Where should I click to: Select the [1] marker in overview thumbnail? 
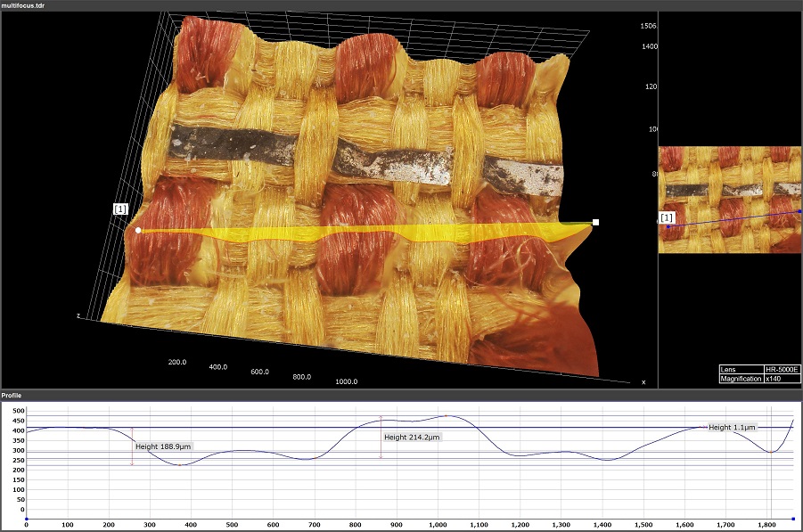(667, 217)
